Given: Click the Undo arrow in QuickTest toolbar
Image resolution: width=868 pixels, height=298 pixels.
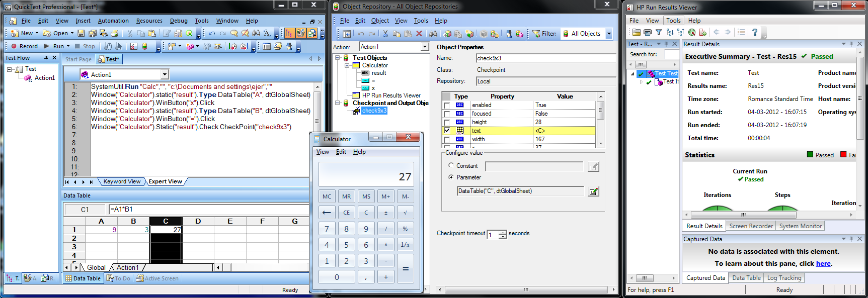Looking at the screenshot, I should click(212, 33).
